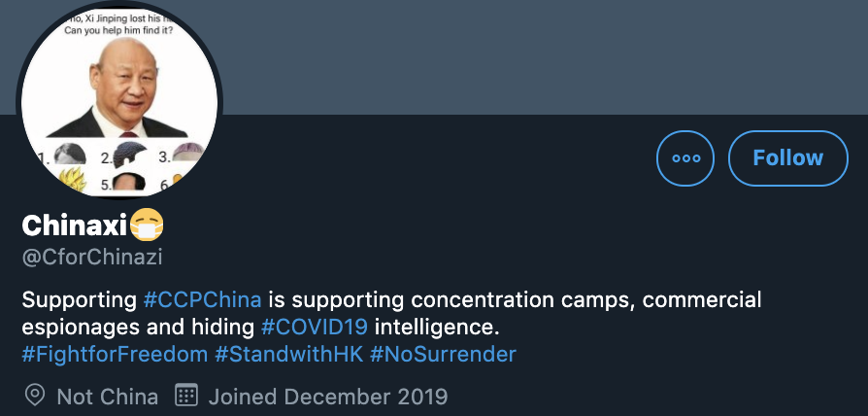Open the three-dot more options menu
This screenshot has height=416, width=868.
684,158
